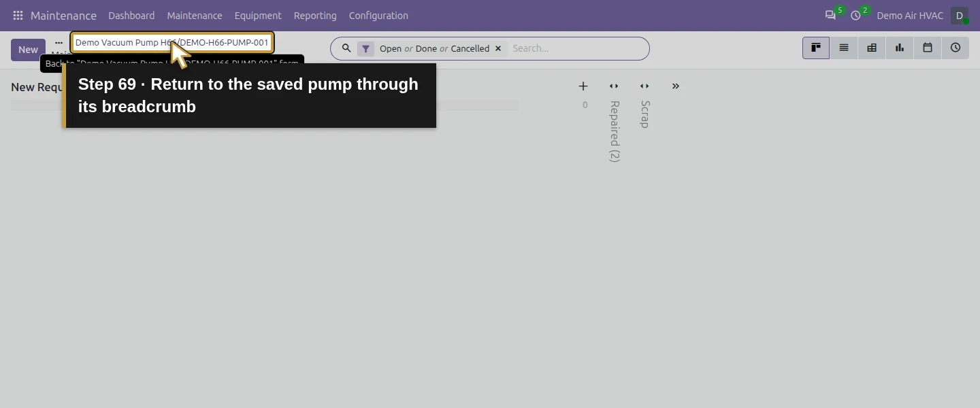The image size is (980, 408).
Task: Switch to Activity view
Action: pos(955,48)
